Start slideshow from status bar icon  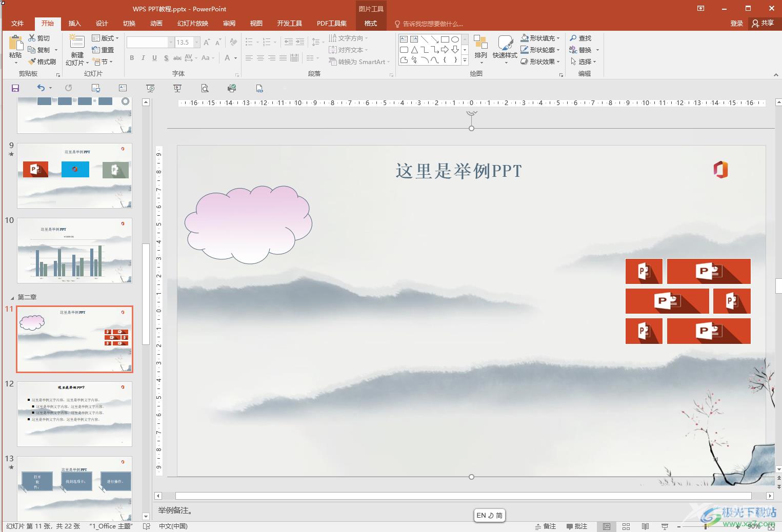coord(665,526)
